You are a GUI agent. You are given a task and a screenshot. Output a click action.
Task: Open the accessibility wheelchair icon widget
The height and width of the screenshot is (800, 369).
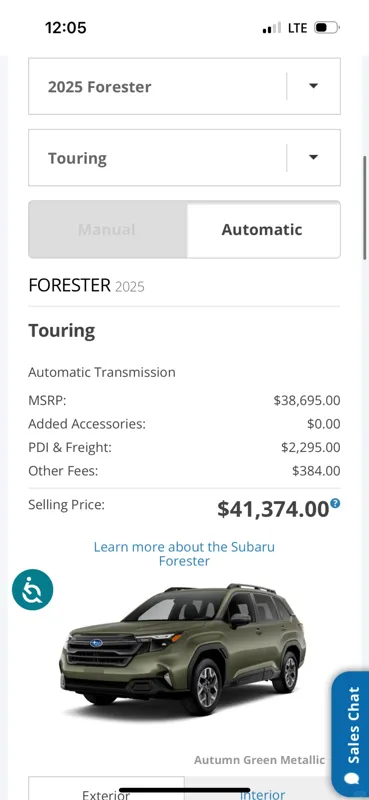click(x=33, y=590)
